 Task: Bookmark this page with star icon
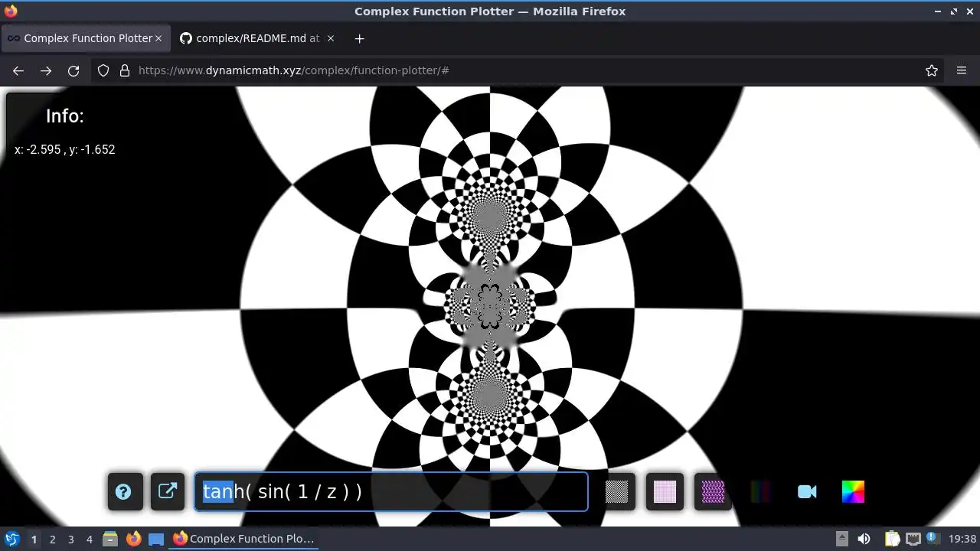pyautogui.click(x=932, y=70)
